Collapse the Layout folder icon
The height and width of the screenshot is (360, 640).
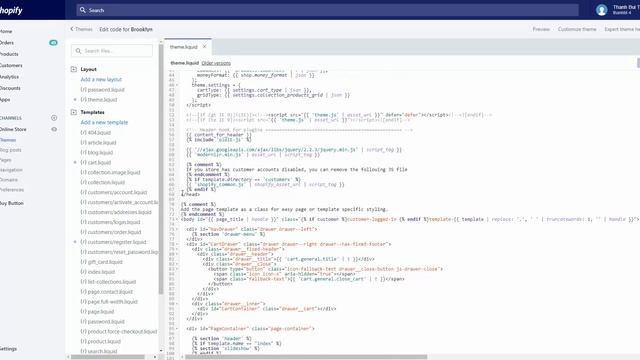pyautogui.click(x=74, y=69)
